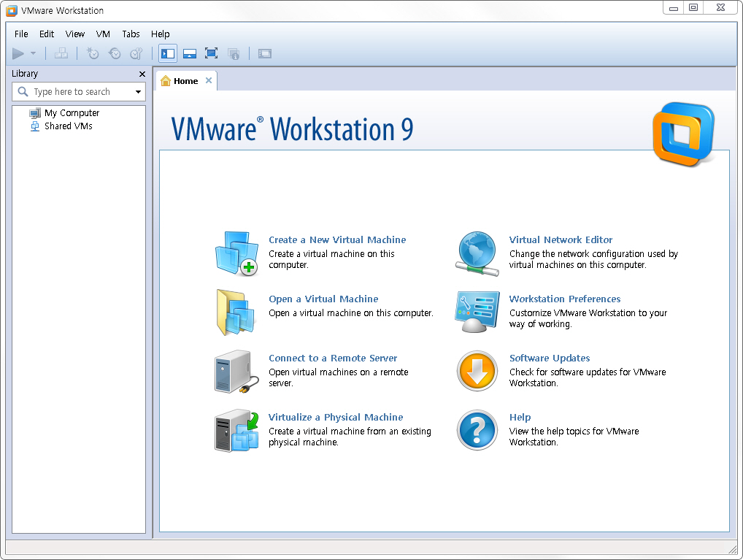The image size is (743, 560).
Task: Click the Software Updates download arrow icon
Action: [x=477, y=372]
